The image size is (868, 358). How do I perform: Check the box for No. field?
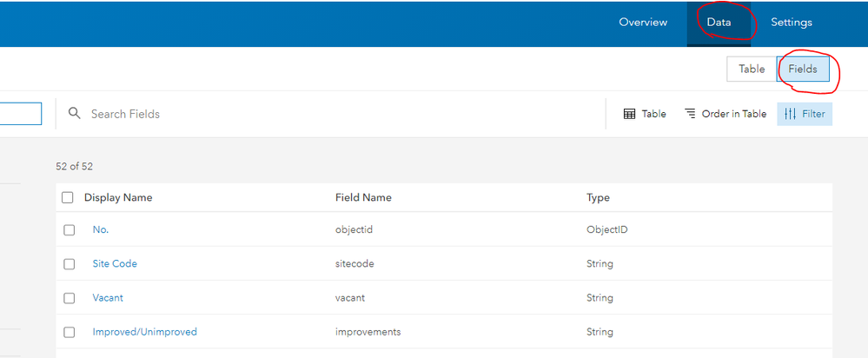pyautogui.click(x=70, y=230)
